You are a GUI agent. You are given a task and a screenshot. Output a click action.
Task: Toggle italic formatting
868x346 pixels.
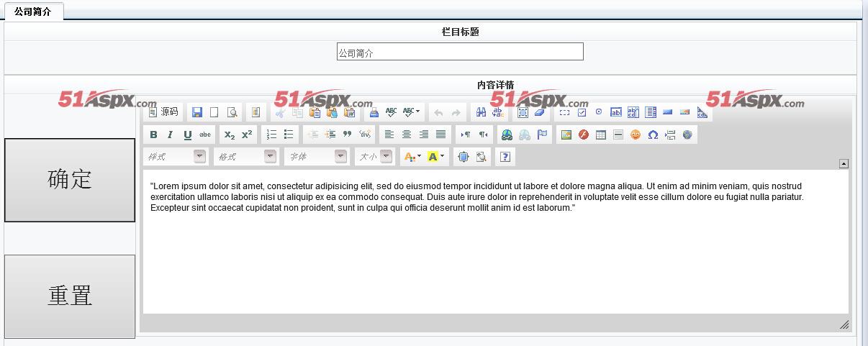pyautogui.click(x=171, y=135)
